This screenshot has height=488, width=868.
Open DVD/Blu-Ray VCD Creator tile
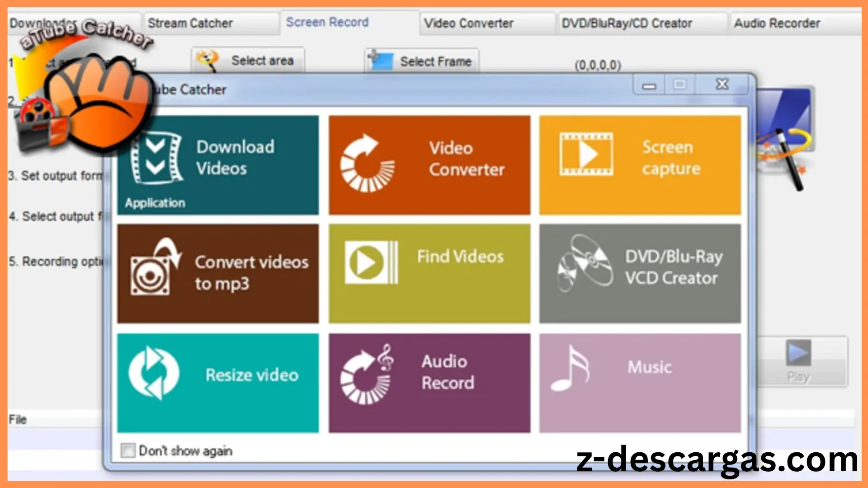click(640, 273)
